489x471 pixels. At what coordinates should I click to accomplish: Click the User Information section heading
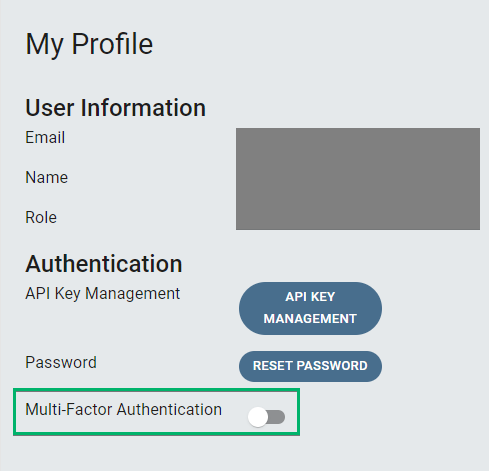tap(116, 108)
